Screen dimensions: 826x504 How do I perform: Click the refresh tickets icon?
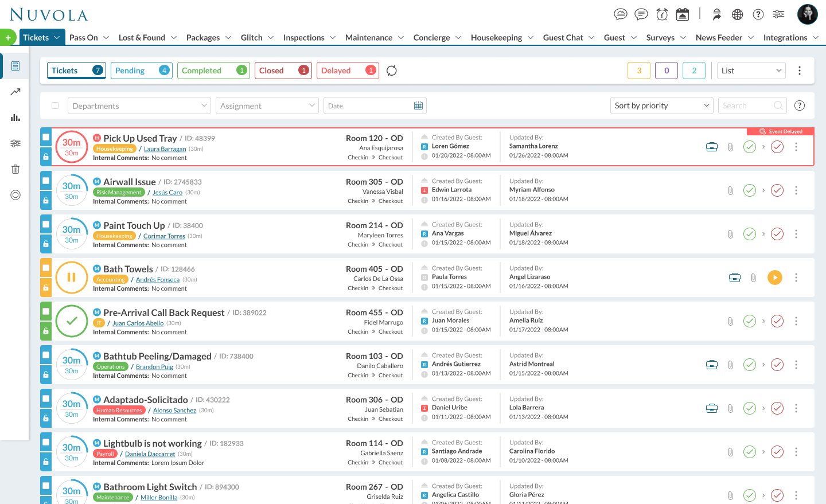point(392,71)
